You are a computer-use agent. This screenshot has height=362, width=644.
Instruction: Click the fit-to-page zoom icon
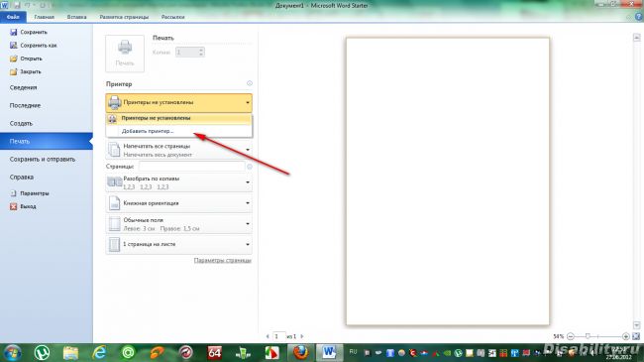tap(636, 336)
